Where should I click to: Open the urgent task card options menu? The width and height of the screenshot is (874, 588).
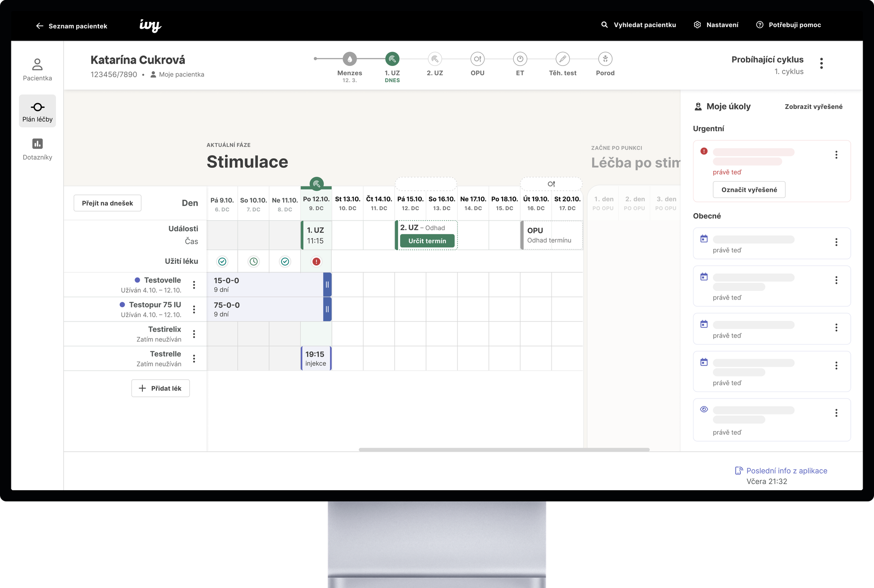(x=836, y=155)
